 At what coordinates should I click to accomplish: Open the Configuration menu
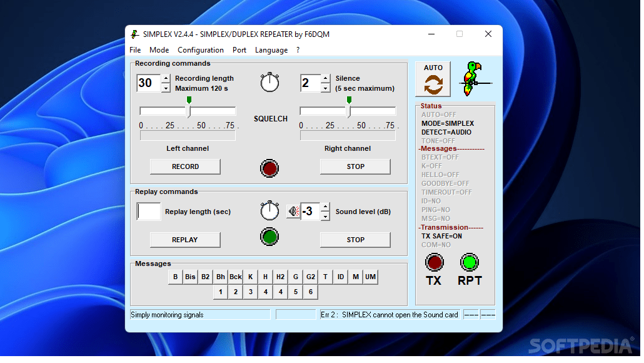[x=201, y=49]
